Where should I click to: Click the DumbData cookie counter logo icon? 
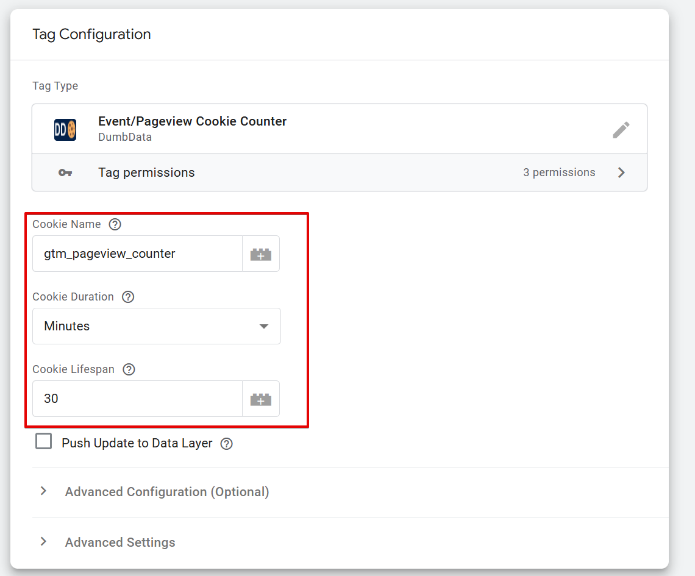(65, 130)
